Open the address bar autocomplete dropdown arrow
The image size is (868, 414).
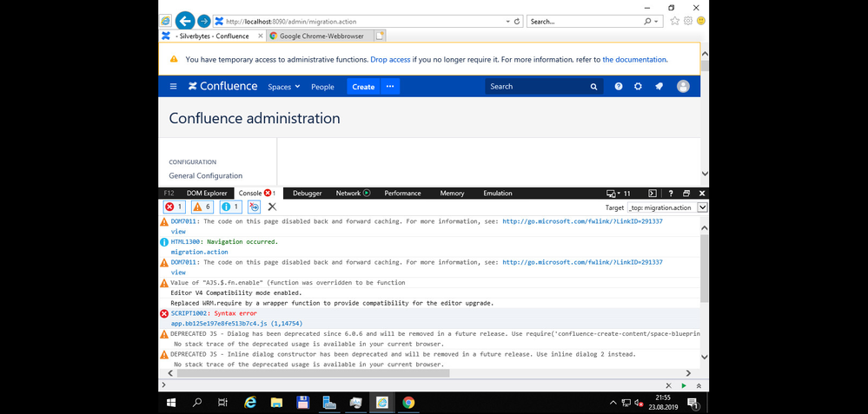point(508,22)
